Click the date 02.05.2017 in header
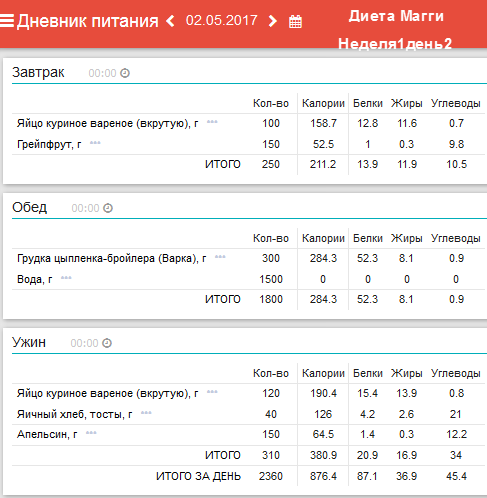Image resolution: width=487 pixels, height=498 pixels. [x=222, y=20]
